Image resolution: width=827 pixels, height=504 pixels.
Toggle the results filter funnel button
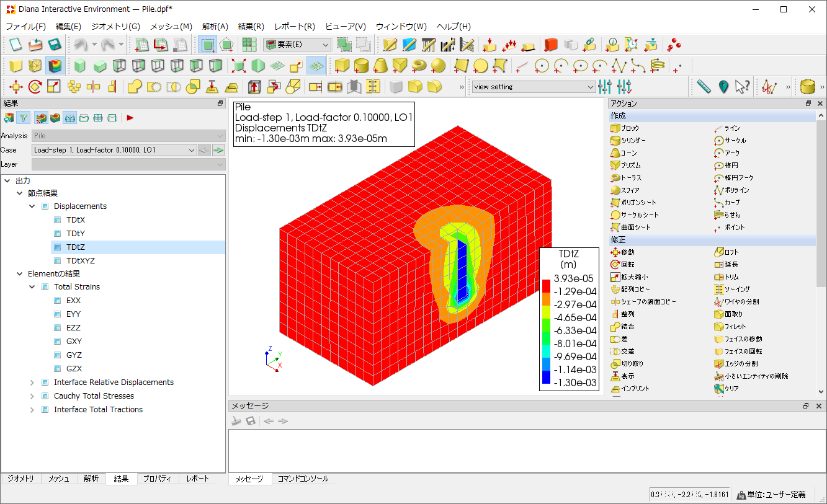(24, 117)
